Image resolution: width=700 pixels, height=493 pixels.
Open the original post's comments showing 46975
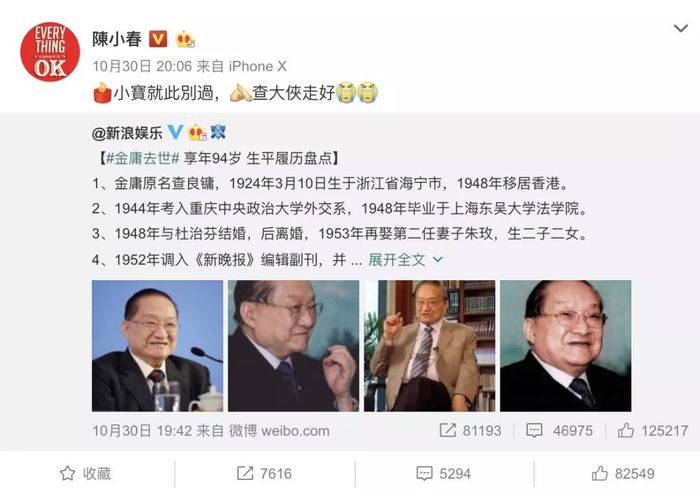click(x=559, y=430)
